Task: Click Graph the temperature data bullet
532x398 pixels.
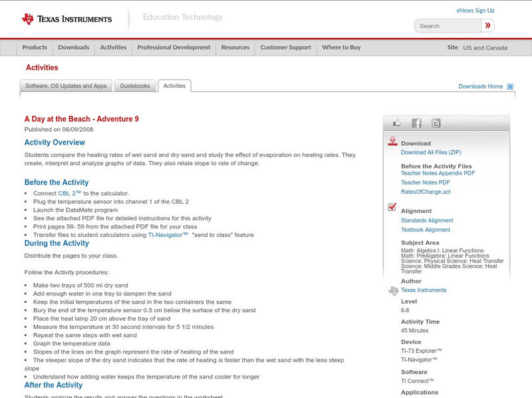Action: [x=72, y=343]
